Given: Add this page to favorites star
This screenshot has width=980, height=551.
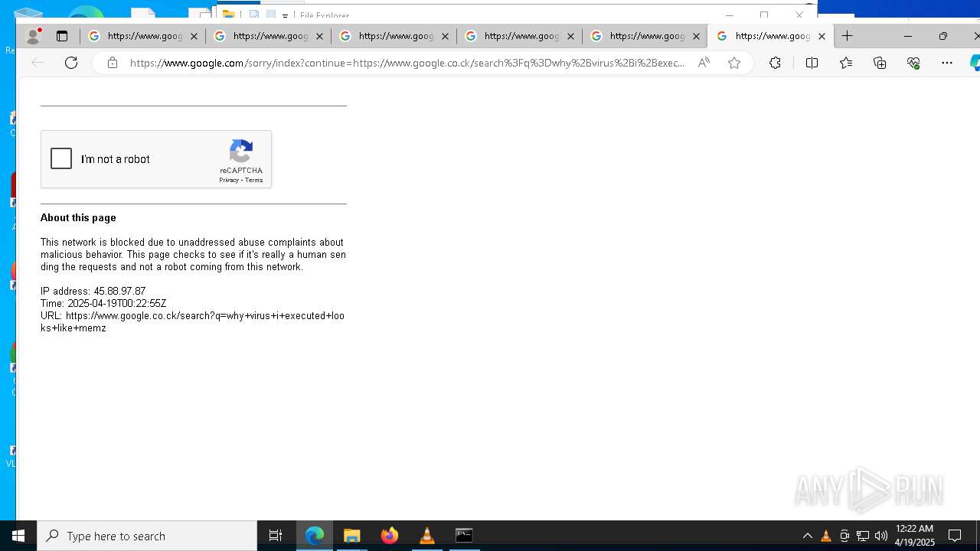Looking at the screenshot, I should tap(734, 63).
